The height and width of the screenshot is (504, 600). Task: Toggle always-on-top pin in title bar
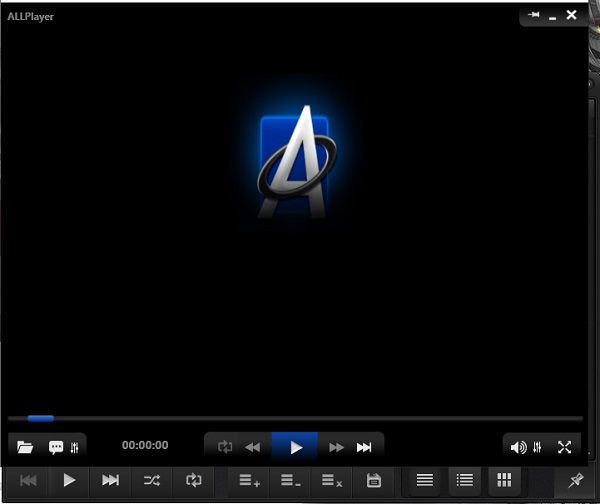pos(533,15)
